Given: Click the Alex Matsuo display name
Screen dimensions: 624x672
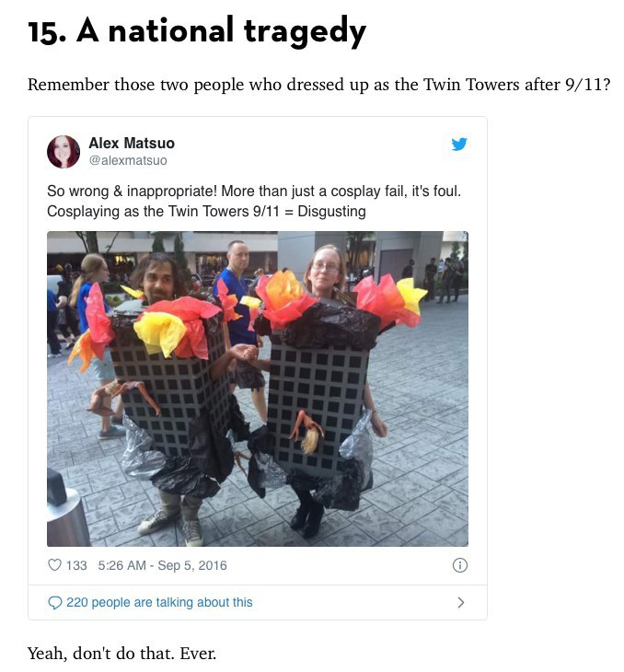Looking at the screenshot, I should [x=132, y=143].
